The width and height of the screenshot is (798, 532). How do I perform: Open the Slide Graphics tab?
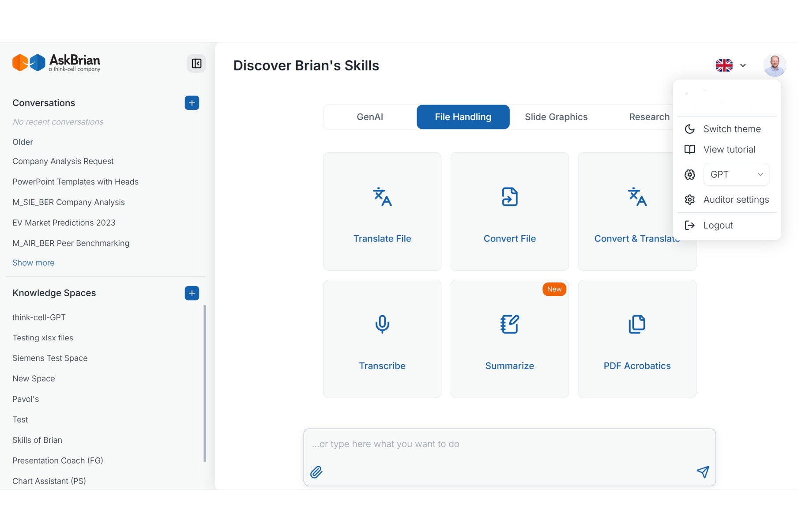click(x=556, y=117)
